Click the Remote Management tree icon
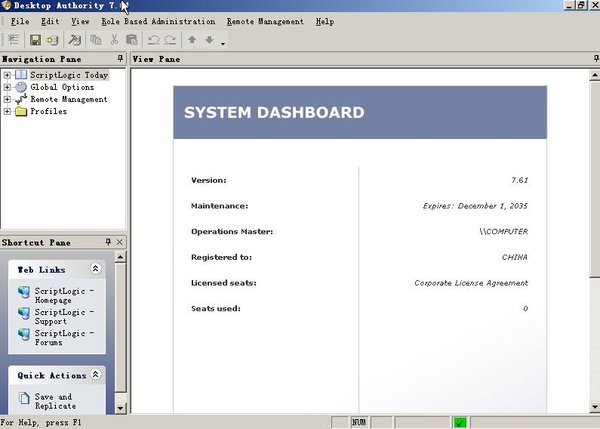This screenshot has width=600, height=429. click(21, 99)
